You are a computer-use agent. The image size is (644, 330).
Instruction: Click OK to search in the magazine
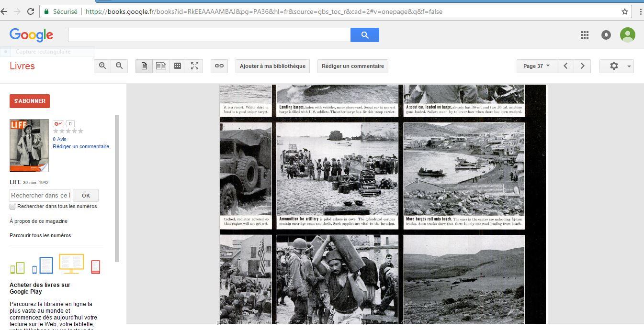86,195
